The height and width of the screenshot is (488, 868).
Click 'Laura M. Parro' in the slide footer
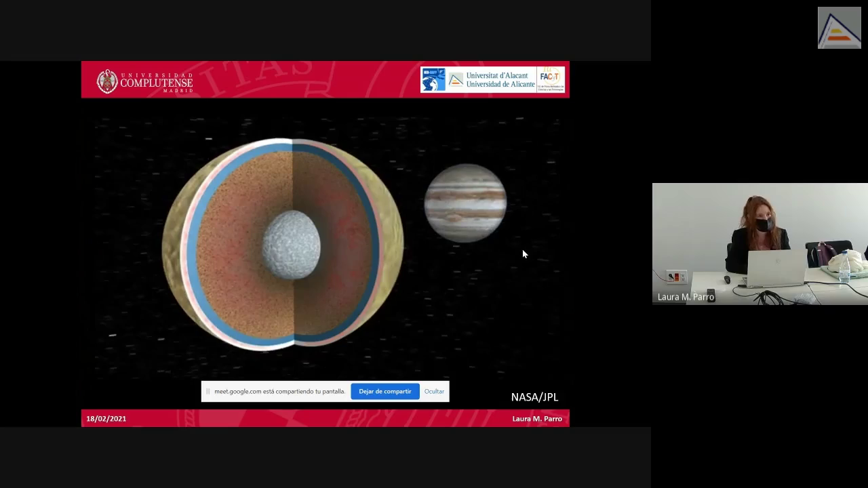tap(536, 419)
